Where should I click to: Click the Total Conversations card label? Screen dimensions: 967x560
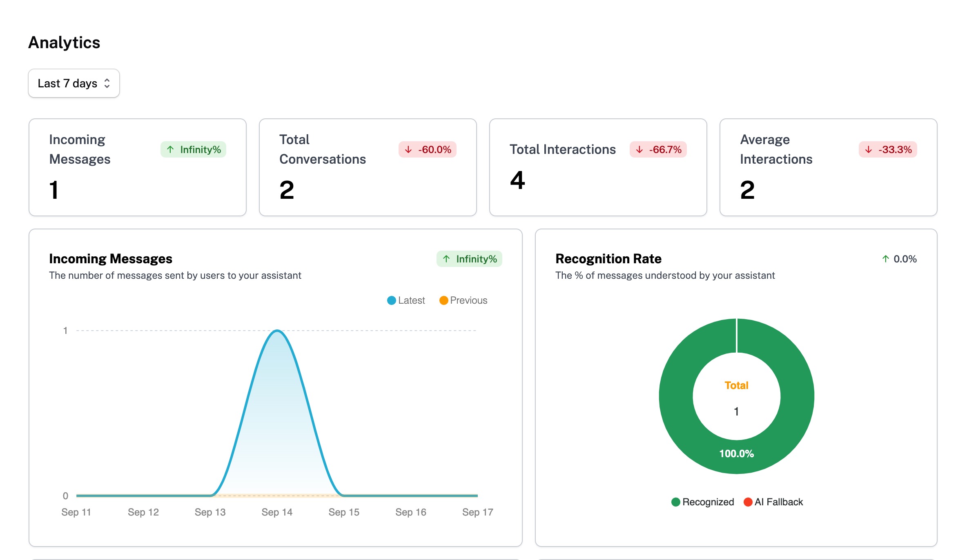click(323, 149)
